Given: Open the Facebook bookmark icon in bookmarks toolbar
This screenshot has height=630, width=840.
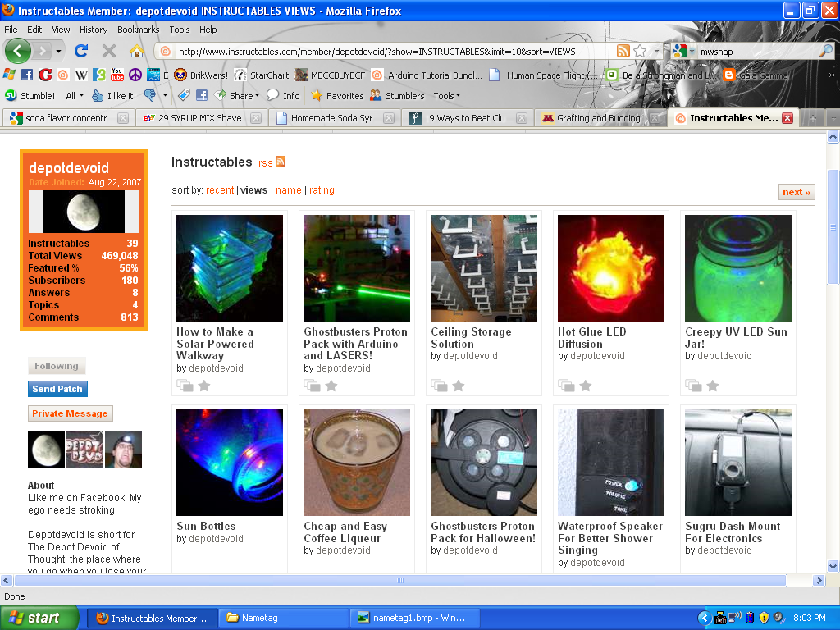Looking at the screenshot, I should 27,75.
